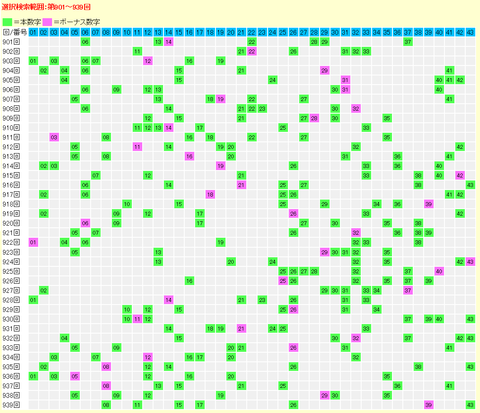Click pink bonus 25 in row 926回
The width and height of the screenshot is (480, 413).
click(x=283, y=281)
